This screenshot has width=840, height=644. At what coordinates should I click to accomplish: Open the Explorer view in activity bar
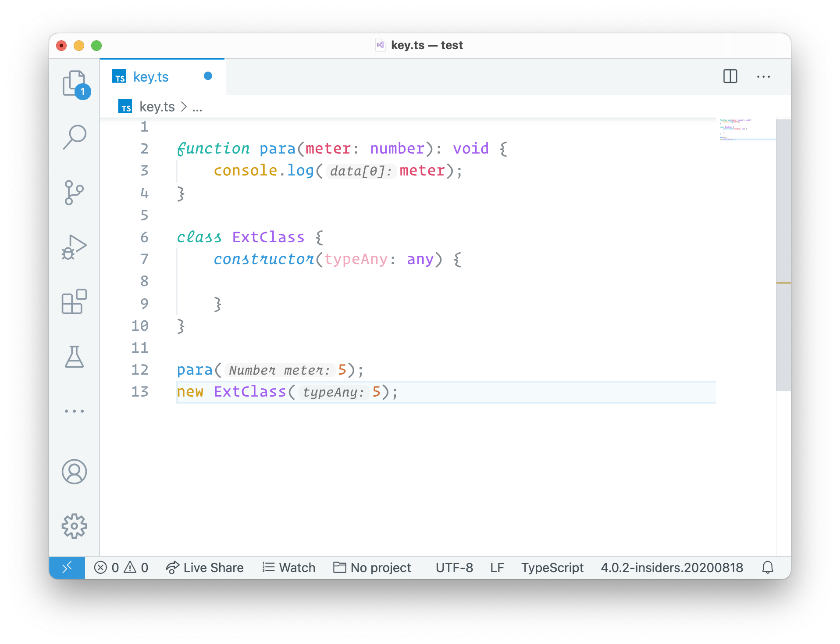(x=74, y=83)
